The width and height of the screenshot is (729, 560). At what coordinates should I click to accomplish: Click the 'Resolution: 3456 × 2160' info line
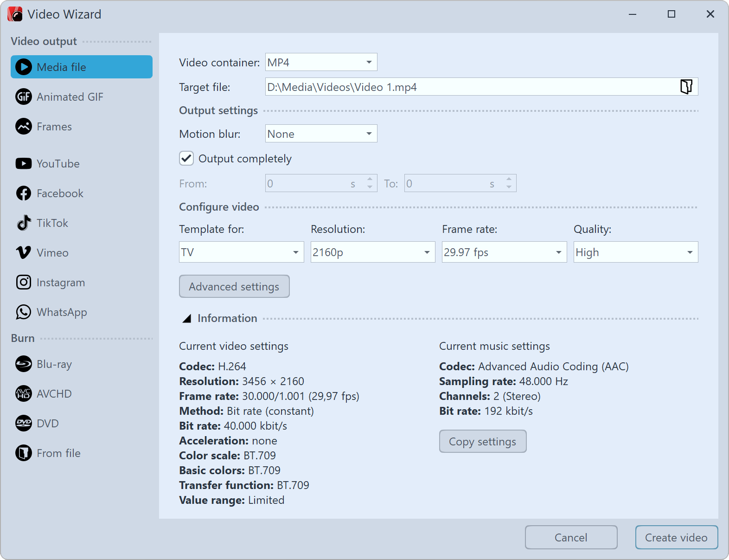tap(242, 381)
